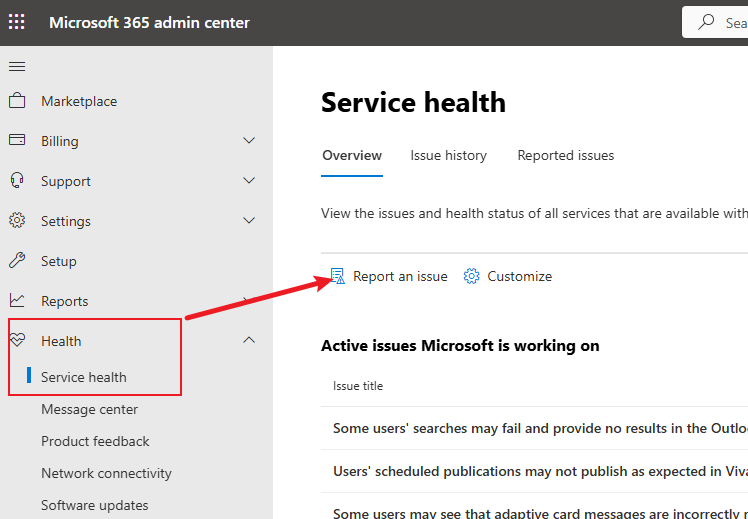Click the Billing label in sidebar
748x519 pixels.
coord(60,141)
